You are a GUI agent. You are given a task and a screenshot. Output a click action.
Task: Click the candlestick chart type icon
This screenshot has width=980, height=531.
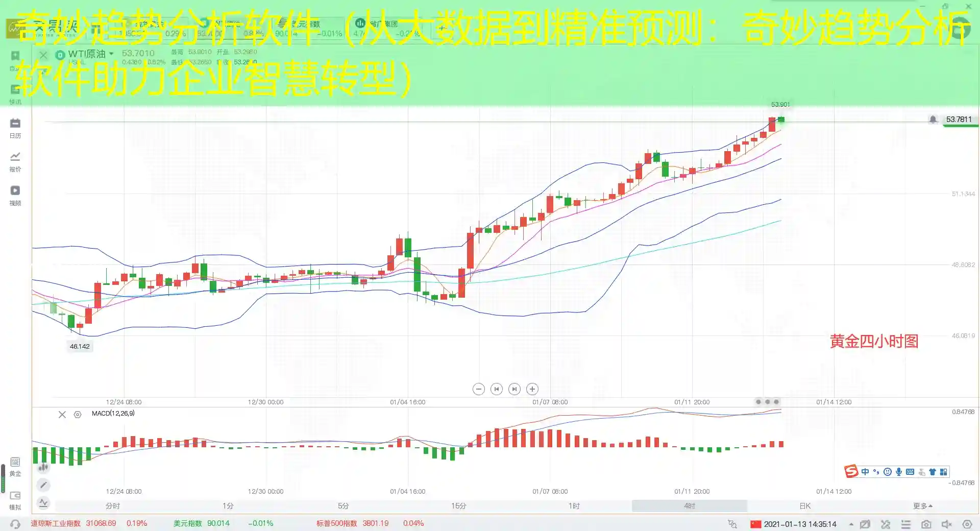[x=43, y=467]
